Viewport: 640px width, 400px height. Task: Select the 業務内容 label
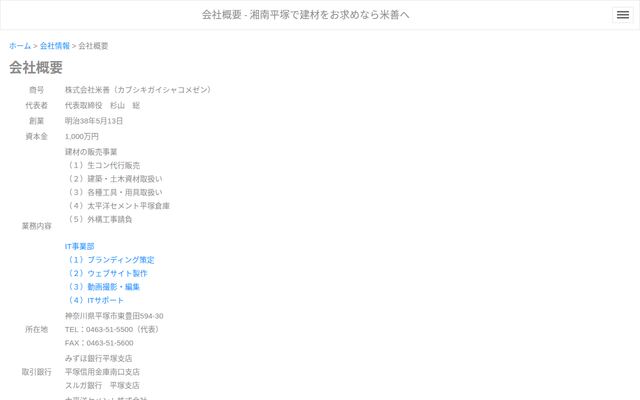point(36,226)
